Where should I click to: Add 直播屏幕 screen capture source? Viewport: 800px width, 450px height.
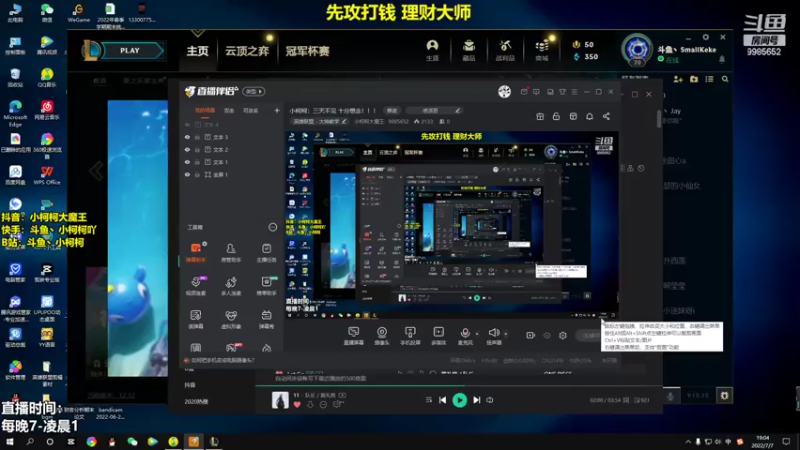tap(354, 336)
